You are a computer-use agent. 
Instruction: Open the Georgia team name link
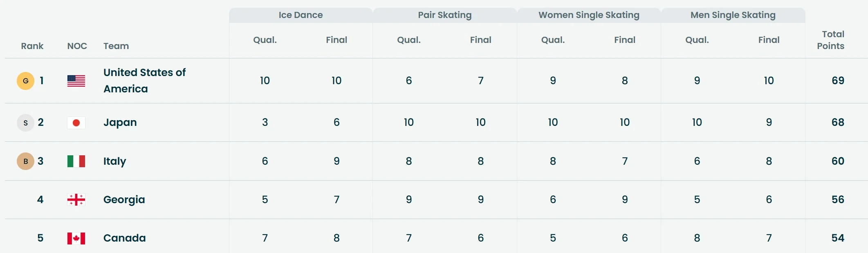coord(124,199)
